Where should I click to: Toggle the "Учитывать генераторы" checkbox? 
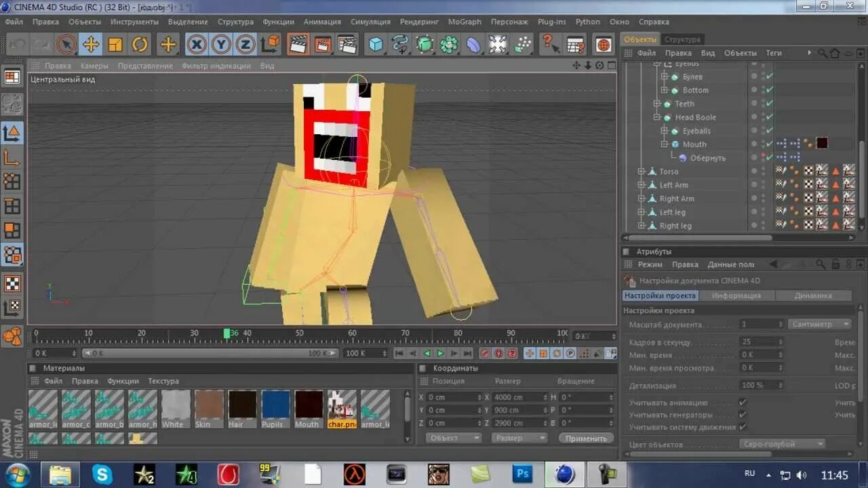(743, 415)
